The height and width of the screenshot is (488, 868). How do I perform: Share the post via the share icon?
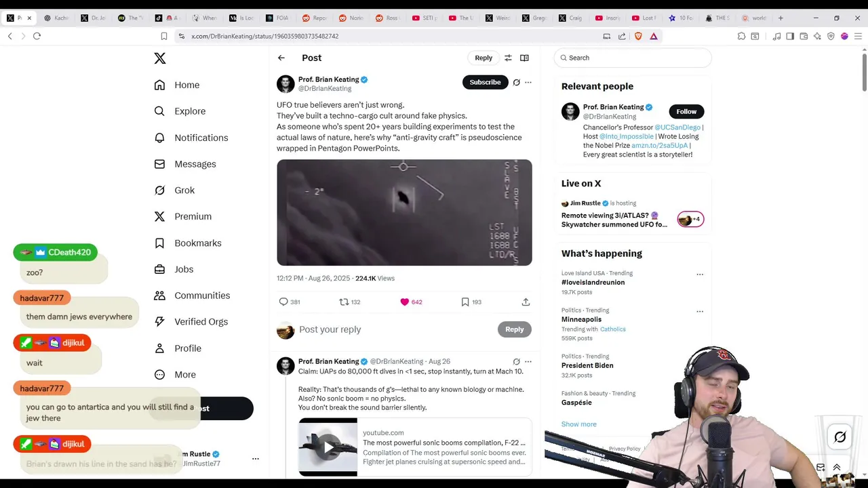526,302
